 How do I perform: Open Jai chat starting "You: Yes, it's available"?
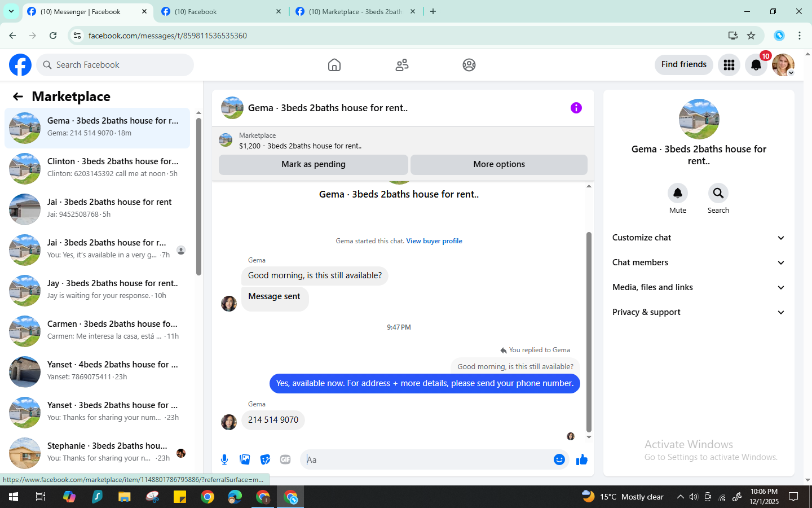pos(97,250)
